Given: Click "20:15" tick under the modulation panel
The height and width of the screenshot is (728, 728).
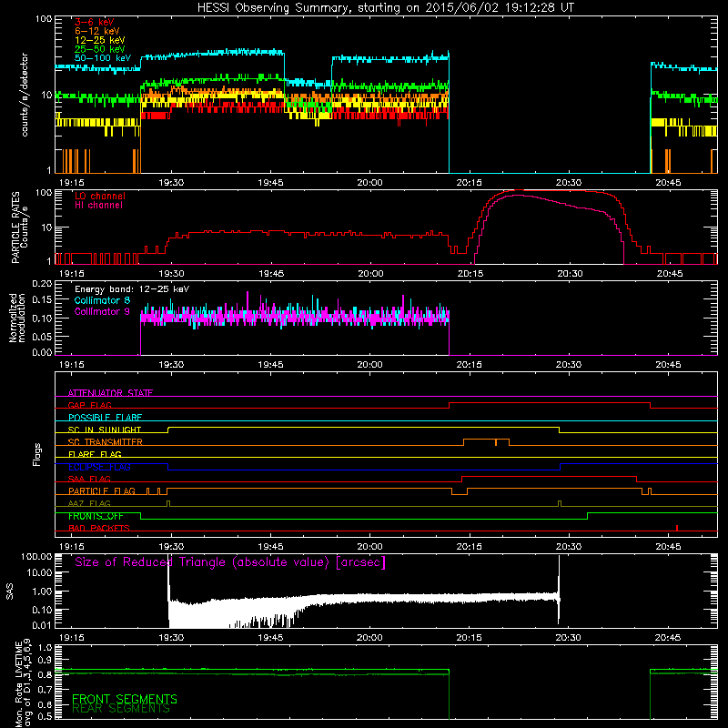Looking at the screenshot, I should (x=470, y=365).
